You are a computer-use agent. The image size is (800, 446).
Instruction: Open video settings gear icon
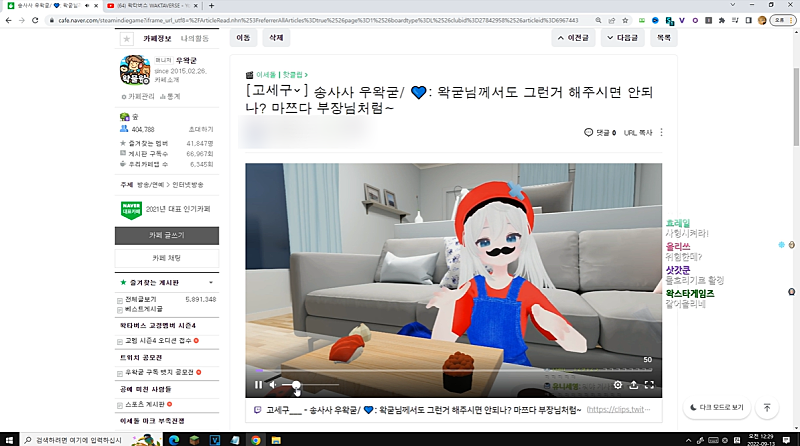coord(617,384)
